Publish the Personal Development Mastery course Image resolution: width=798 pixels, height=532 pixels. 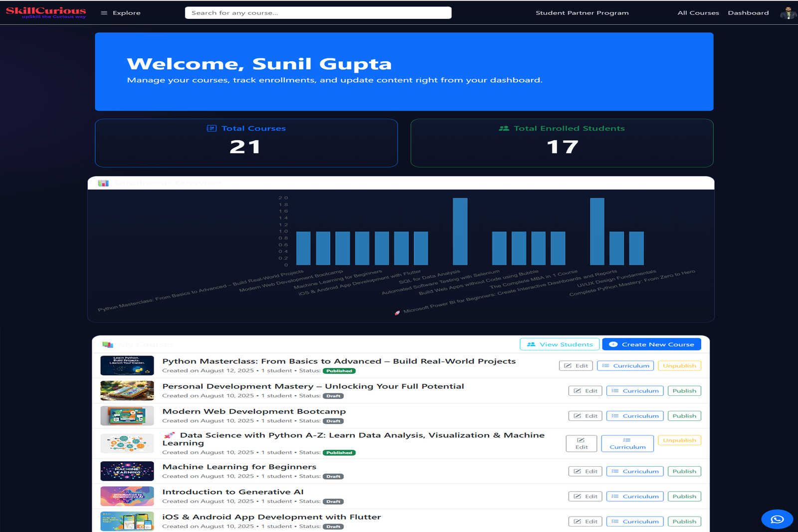coord(684,390)
